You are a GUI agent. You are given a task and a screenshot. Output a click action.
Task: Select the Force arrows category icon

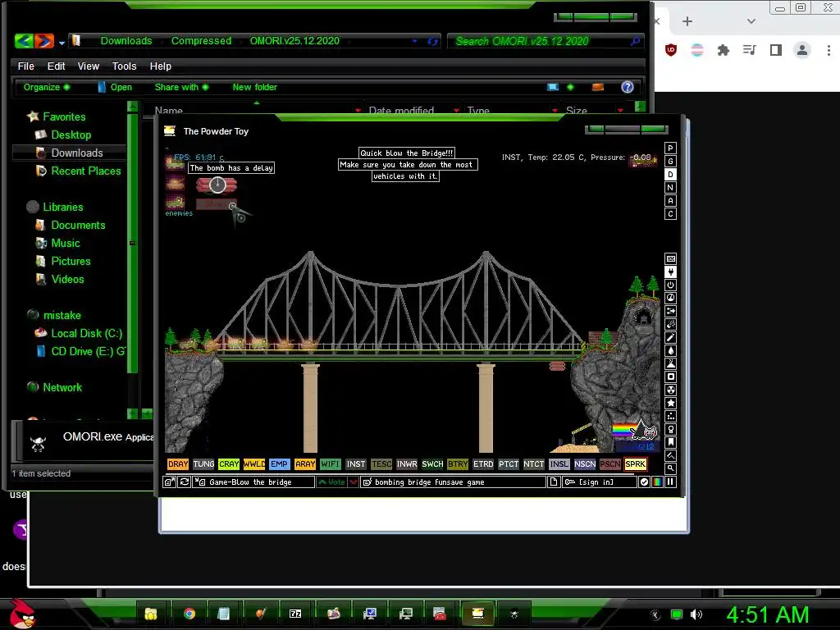pyautogui.click(x=670, y=311)
